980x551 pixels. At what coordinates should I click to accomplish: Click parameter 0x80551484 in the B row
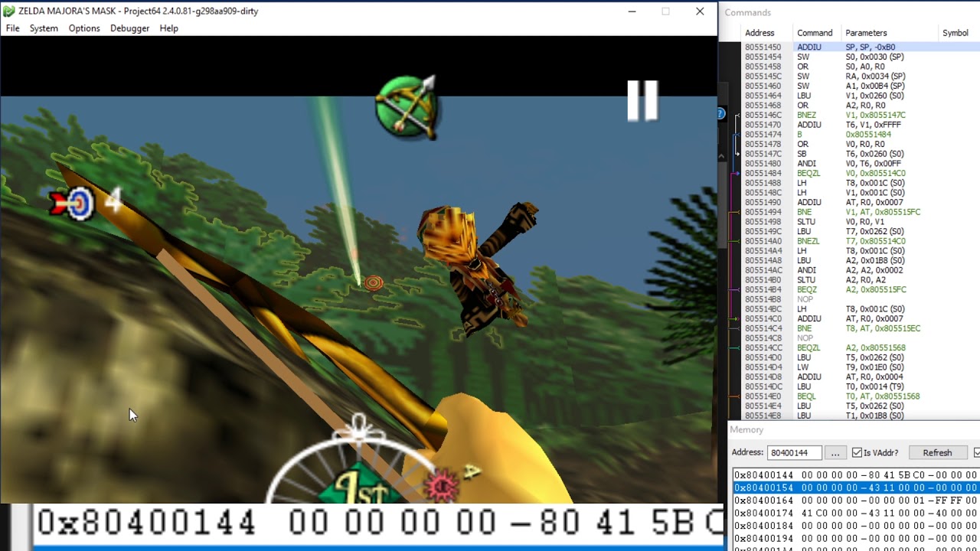tap(868, 135)
